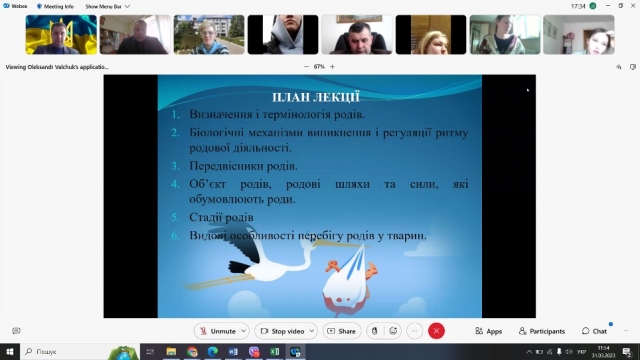Open taskbar clock and date
This screenshot has width=640, height=360.
(x=603, y=351)
